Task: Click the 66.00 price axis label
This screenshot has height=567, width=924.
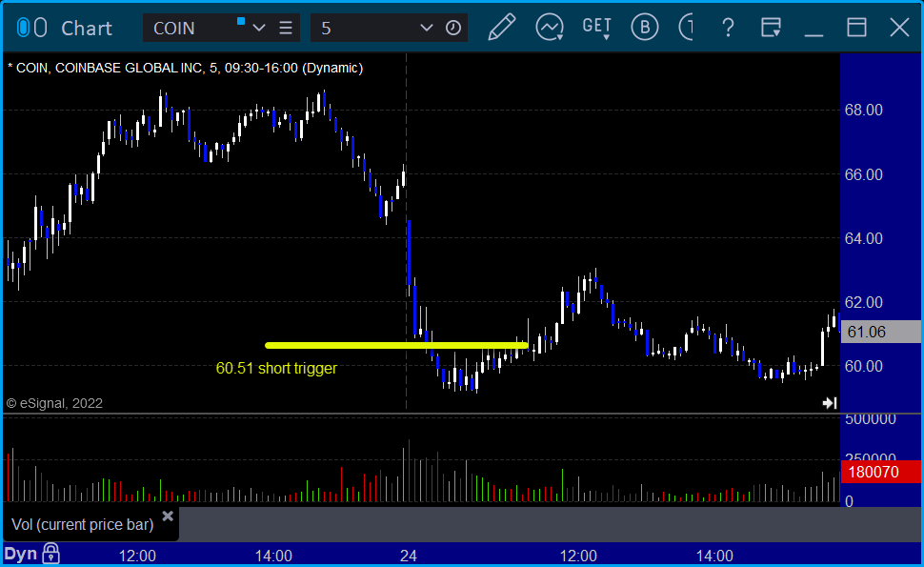Action: [x=864, y=174]
